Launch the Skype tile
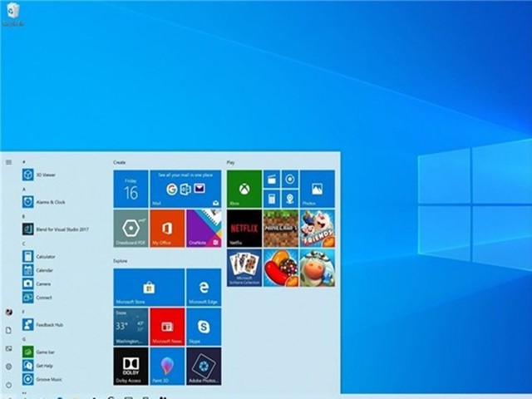 coord(204,327)
